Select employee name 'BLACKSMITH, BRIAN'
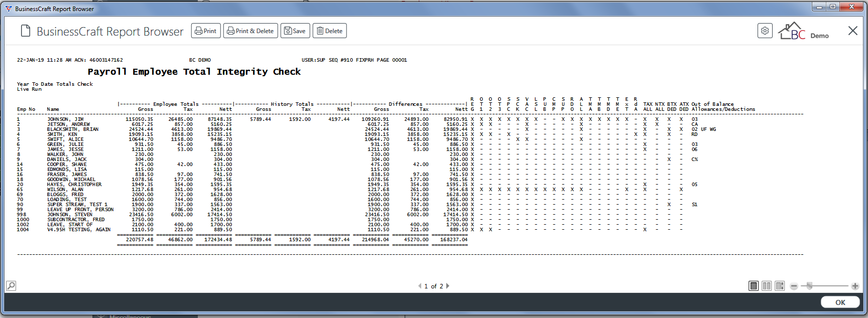This screenshot has width=868, height=318. 73,129
